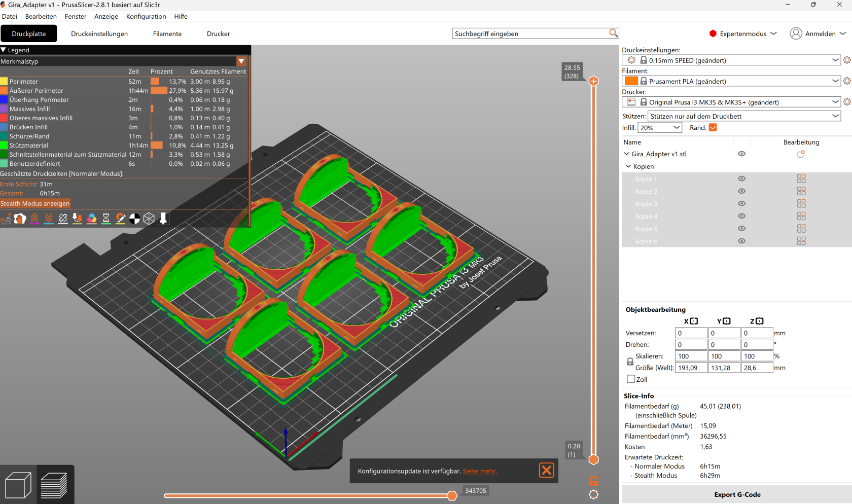852x504 pixels.
Task: Click the orange filament color swatch
Action: pos(631,81)
